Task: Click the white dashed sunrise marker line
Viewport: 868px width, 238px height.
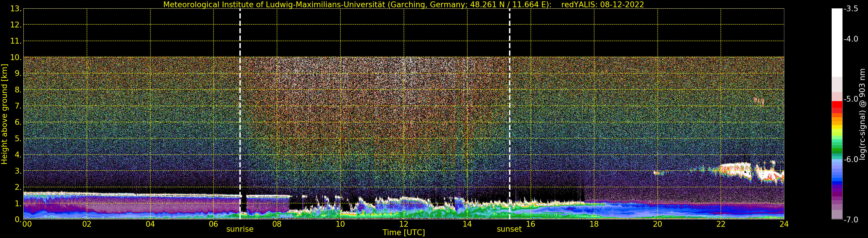Action: coord(240,114)
